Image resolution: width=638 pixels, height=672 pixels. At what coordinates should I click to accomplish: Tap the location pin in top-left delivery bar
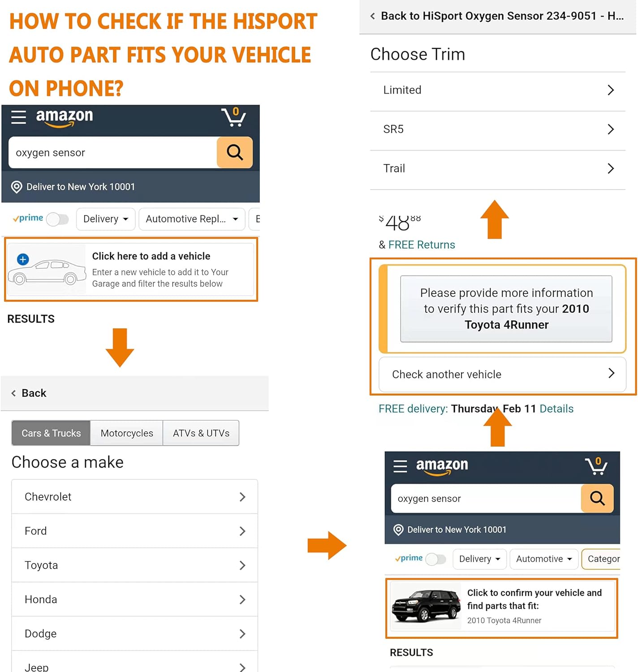click(17, 187)
